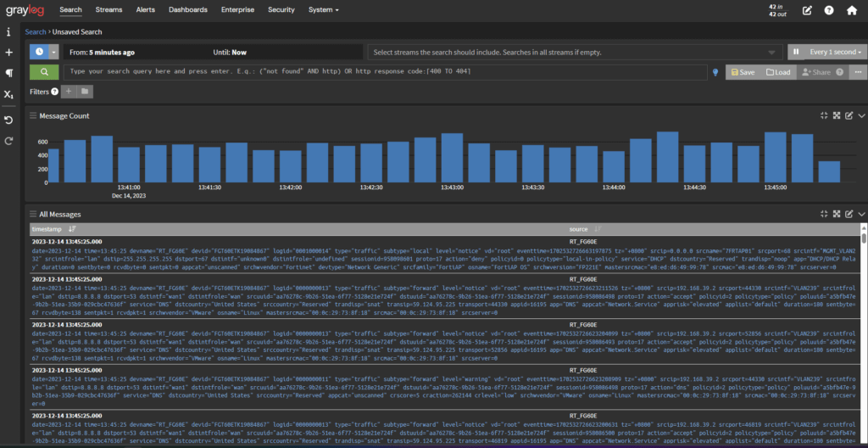Toggle sort order on the timestamp column
This screenshot has height=448, width=868.
click(x=72, y=229)
